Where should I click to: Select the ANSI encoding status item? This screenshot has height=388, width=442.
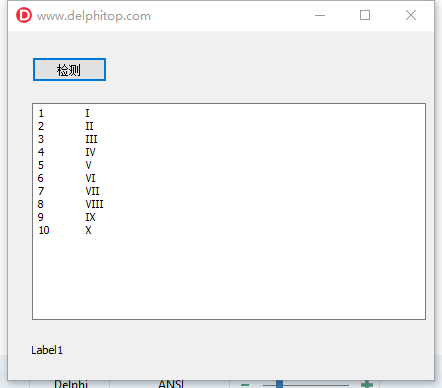point(171,384)
